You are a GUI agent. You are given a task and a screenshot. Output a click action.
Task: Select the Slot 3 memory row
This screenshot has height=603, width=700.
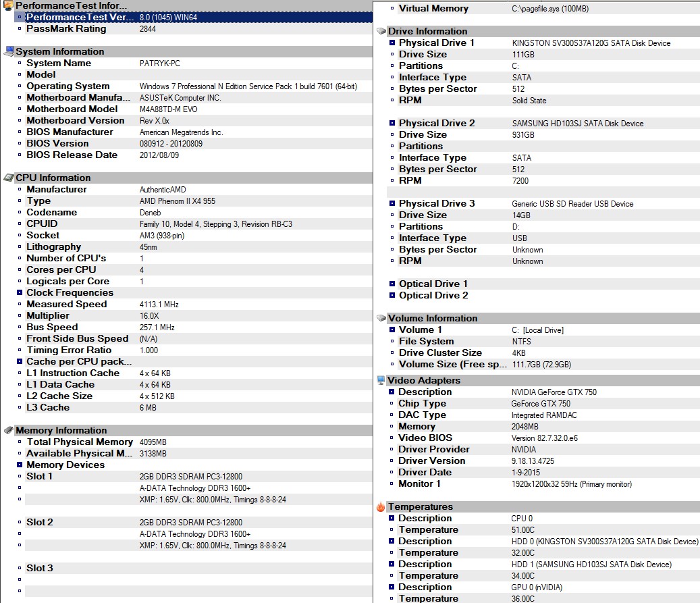tap(198, 568)
